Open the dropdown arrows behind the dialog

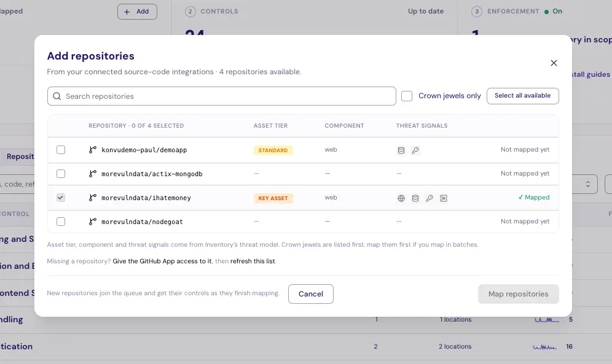click(x=588, y=184)
